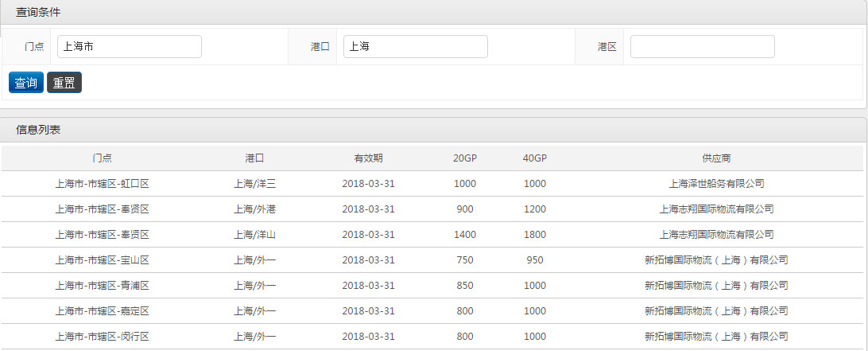Focus the 港口 input containing 上海

pos(415,47)
